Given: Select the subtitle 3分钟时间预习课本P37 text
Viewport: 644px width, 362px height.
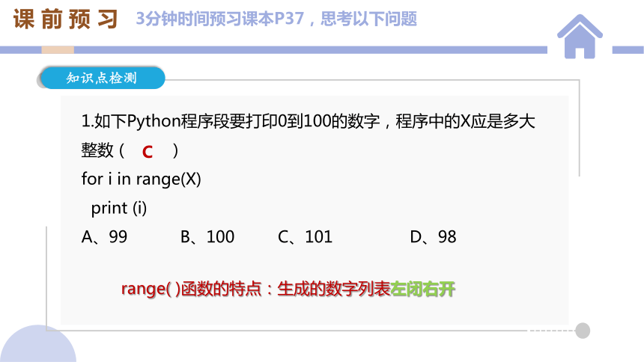Looking at the screenshot, I should click(x=219, y=19).
